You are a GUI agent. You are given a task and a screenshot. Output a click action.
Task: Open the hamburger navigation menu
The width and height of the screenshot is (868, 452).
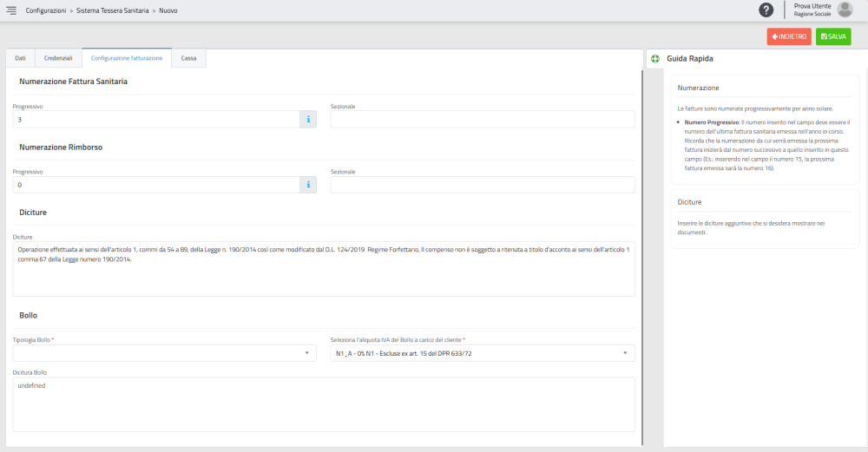tap(11, 10)
